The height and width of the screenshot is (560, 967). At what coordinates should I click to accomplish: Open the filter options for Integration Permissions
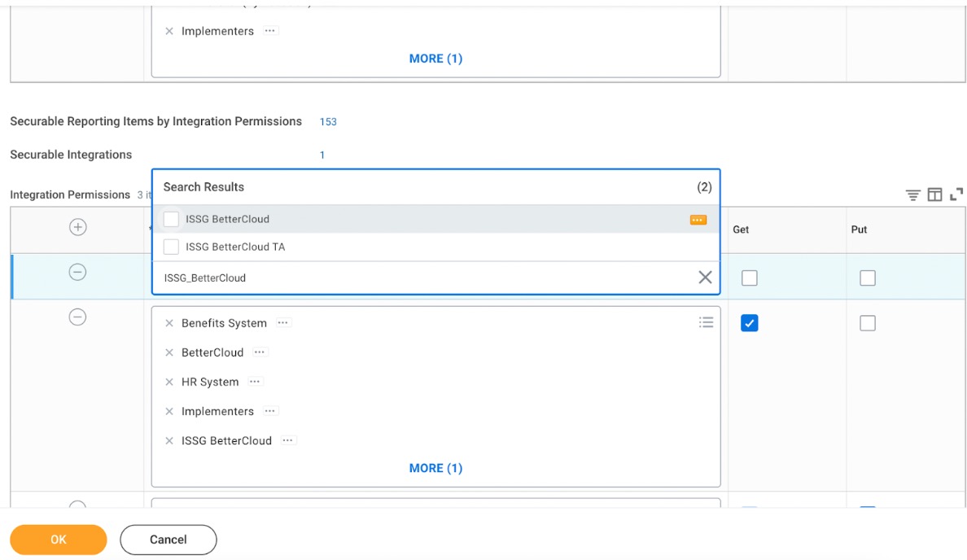pyautogui.click(x=912, y=195)
